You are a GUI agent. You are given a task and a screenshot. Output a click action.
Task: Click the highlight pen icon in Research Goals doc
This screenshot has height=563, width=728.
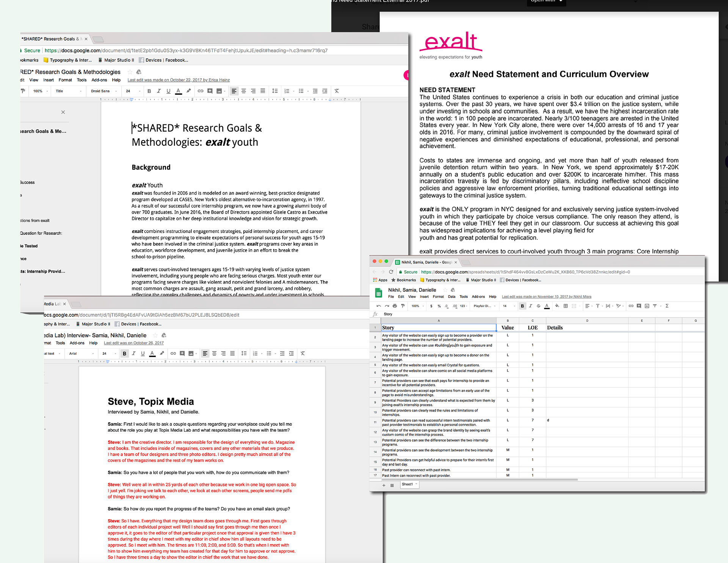[x=188, y=91]
